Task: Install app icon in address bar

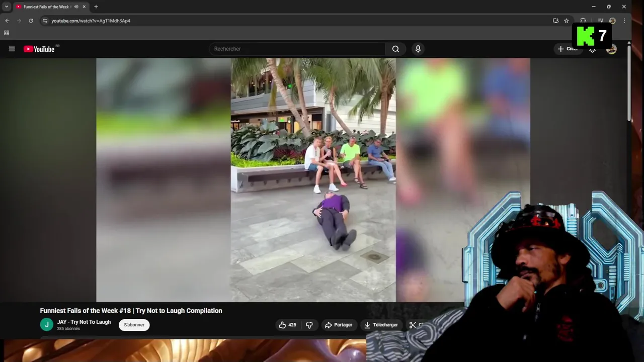Action: pyautogui.click(x=555, y=21)
